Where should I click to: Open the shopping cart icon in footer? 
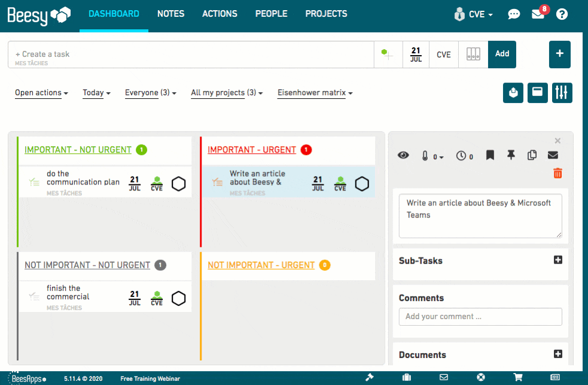point(518,377)
